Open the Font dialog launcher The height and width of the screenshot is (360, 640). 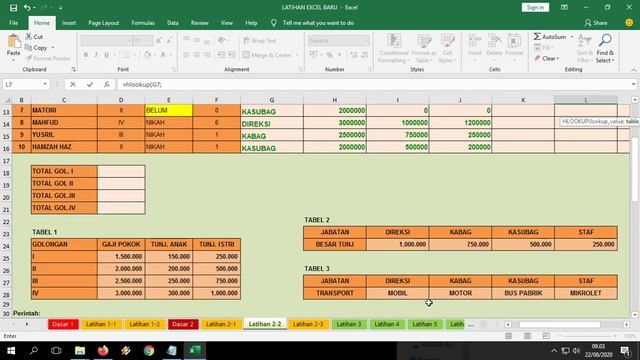click(x=174, y=70)
